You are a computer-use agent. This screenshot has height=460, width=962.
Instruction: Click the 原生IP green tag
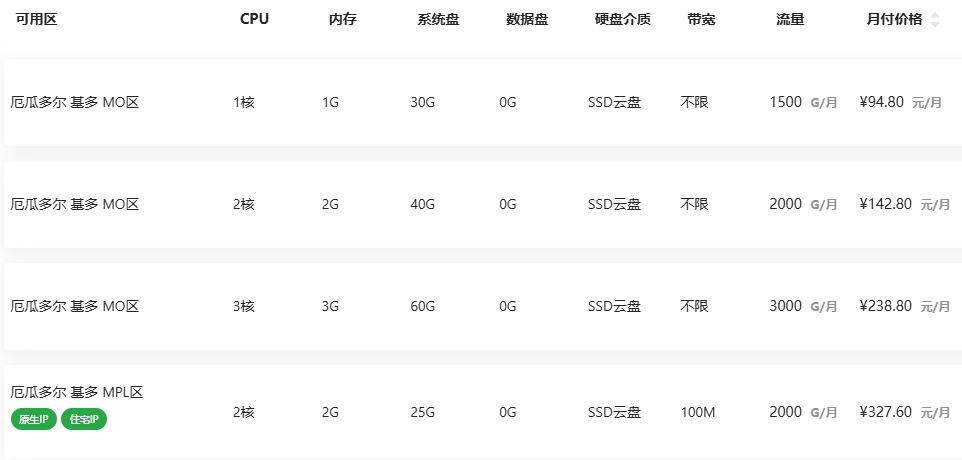[x=34, y=419]
